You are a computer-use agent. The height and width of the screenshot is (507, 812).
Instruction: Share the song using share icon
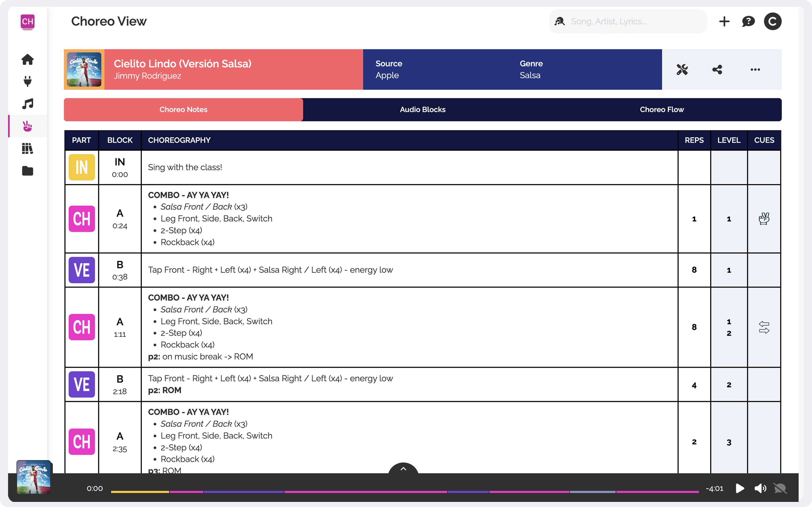tap(717, 69)
